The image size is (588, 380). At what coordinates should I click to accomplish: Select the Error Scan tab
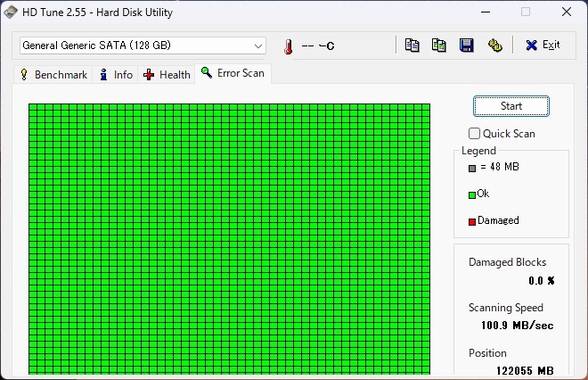pyautogui.click(x=233, y=73)
